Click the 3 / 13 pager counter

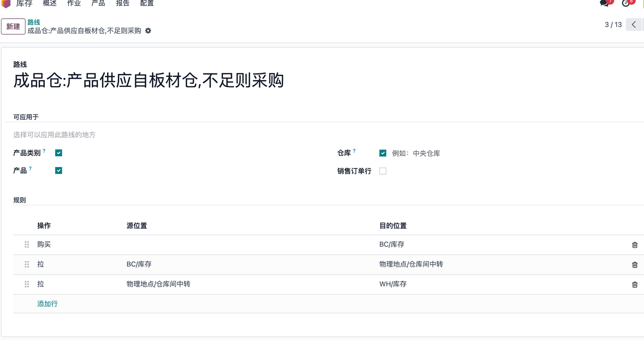coord(613,25)
